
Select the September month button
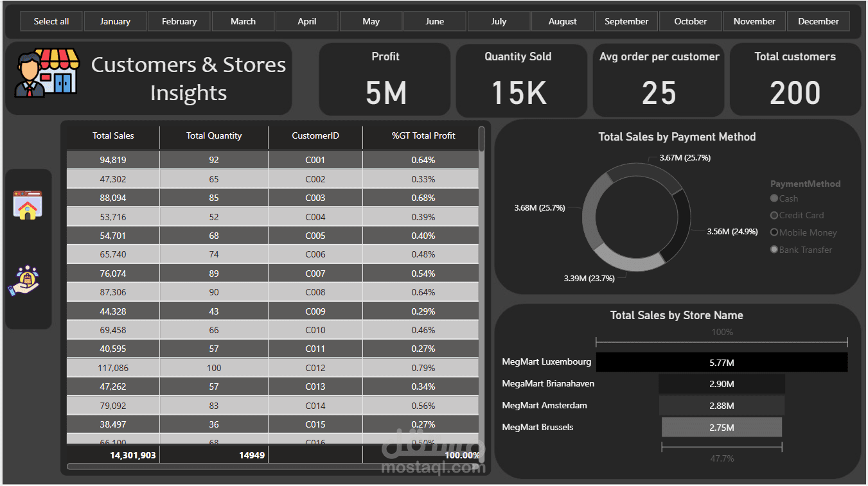626,21
